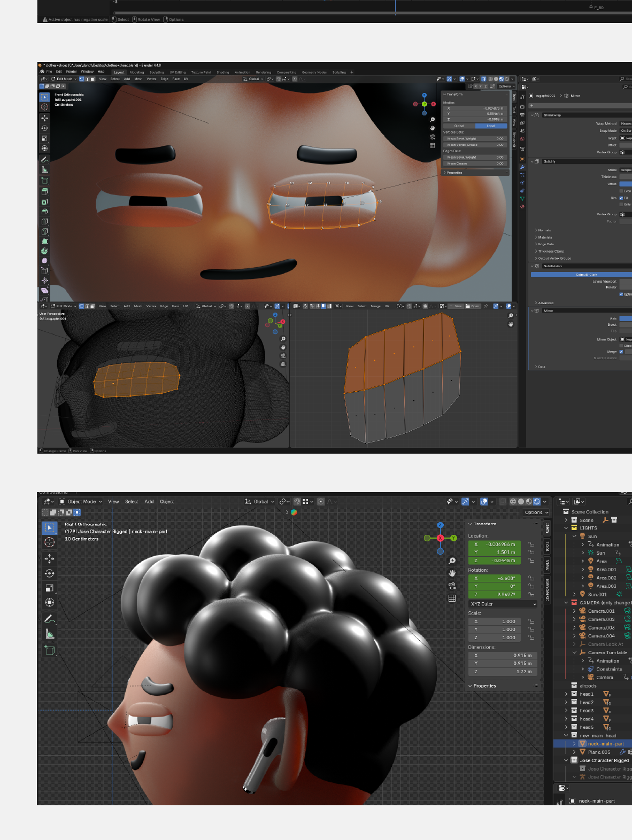Select wireframe shading in bottom viewport header

(513, 502)
